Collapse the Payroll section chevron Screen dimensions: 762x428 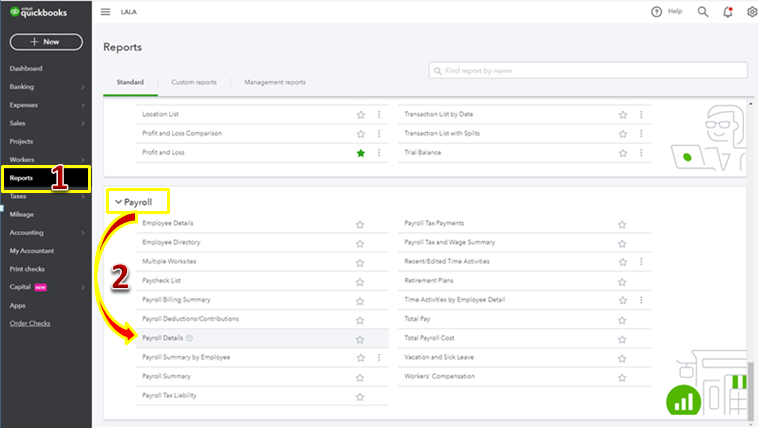(x=118, y=202)
